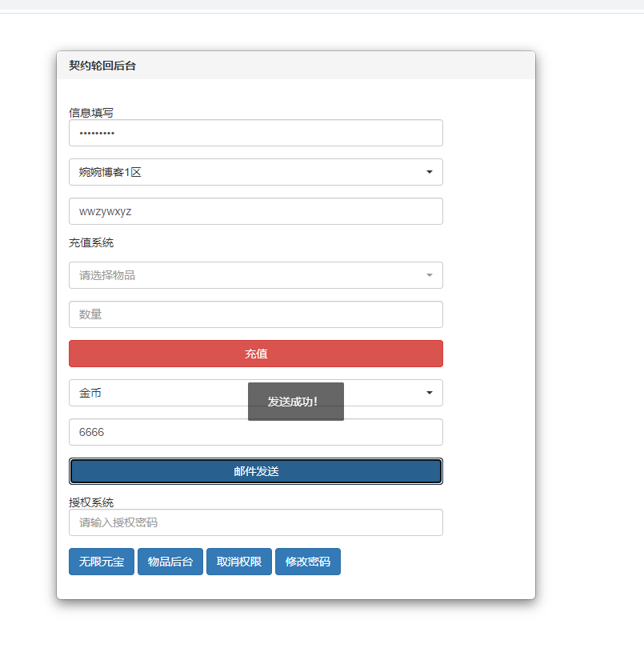The image size is (644, 672).
Task: Click the 契约轮回后台 panel header
Action: 102,66
